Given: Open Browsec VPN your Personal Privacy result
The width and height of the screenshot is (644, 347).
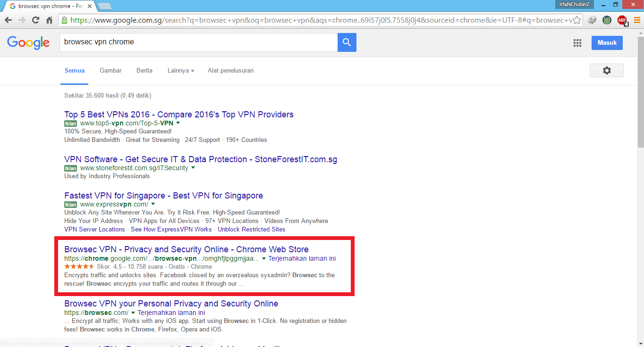Looking at the screenshot, I should point(171,304).
